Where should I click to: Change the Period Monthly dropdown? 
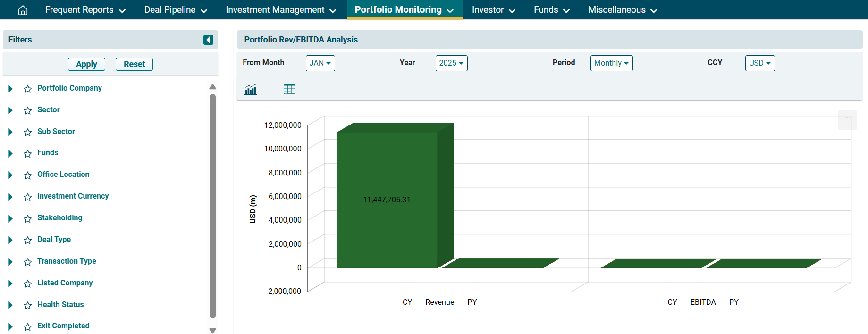coord(611,63)
